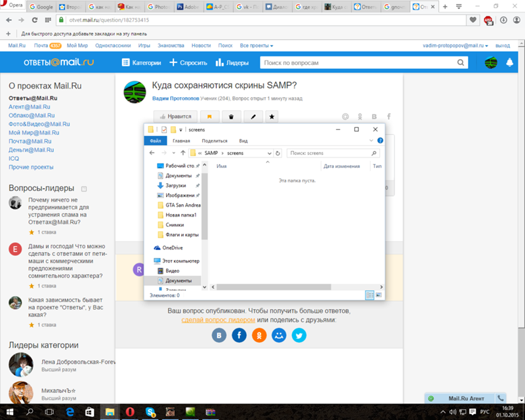Open Opera Speed Dial grid icon
This screenshot has width=525, height=420.
48,20
